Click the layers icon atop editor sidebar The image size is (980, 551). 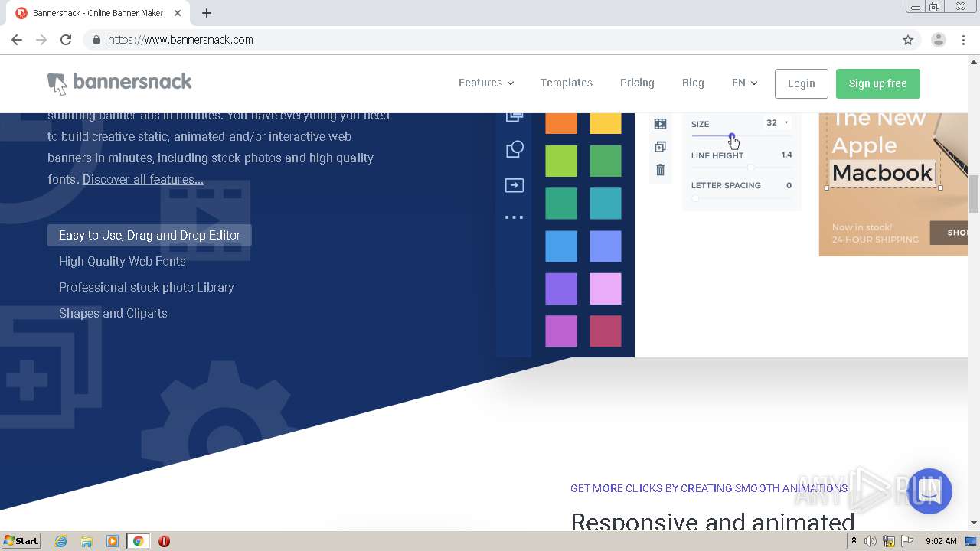coord(514,117)
